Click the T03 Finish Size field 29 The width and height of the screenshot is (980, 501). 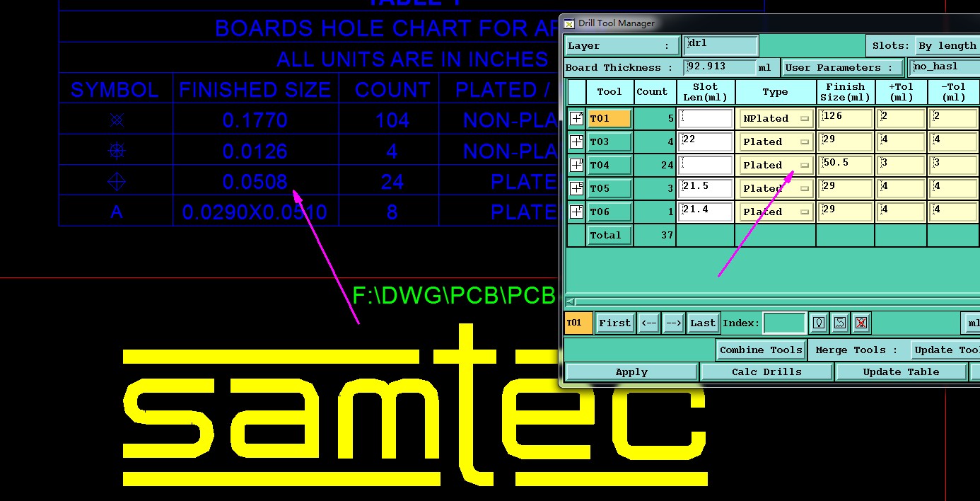[845, 142]
